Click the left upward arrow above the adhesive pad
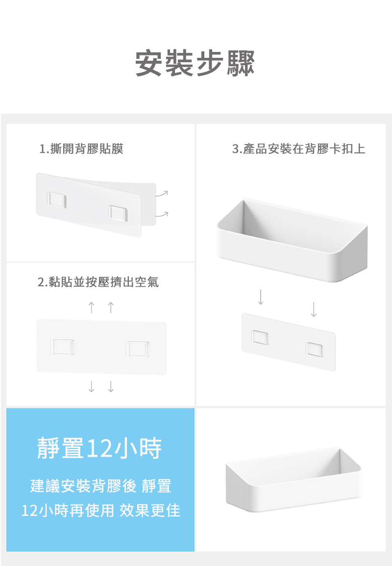The image size is (392, 566). click(x=92, y=307)
